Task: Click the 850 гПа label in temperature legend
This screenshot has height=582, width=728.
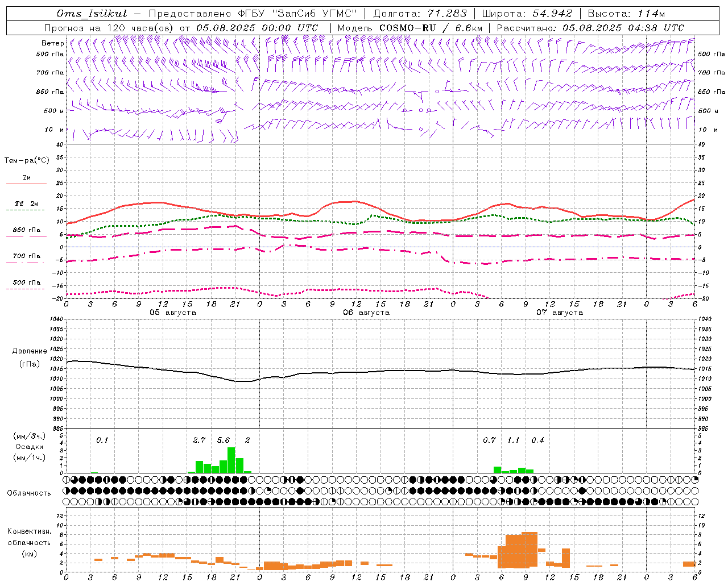Action: click(x=26, y=230)
